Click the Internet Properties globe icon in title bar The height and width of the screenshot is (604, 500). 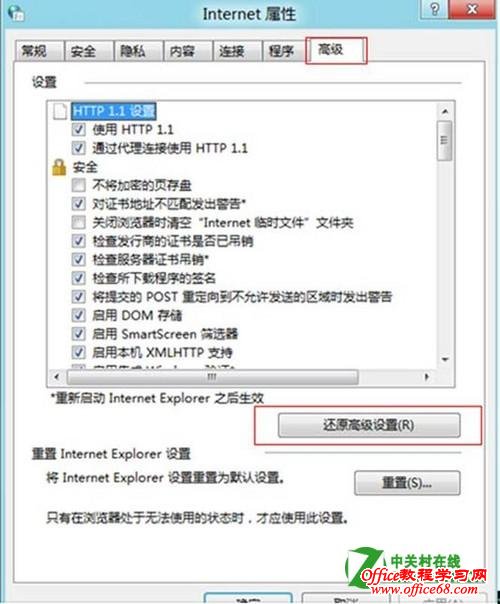16,12
